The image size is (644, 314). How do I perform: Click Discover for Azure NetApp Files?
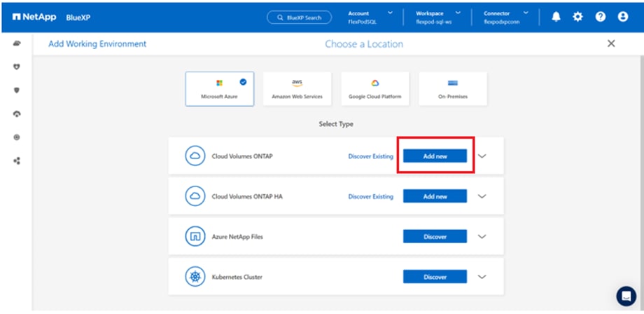tap(435, 237)
